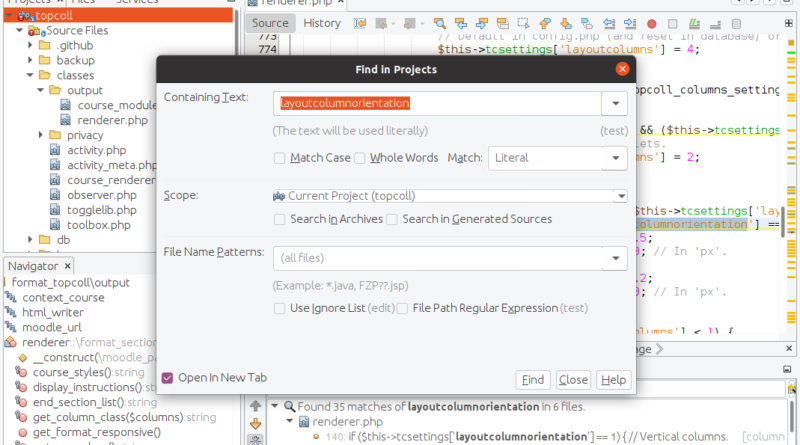
Task: Click Find Previous Occurrence toolbar icon
Action: pos(461,23)
